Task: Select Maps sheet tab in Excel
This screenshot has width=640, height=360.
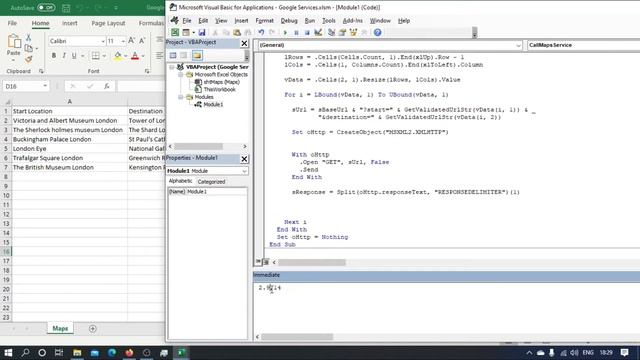Action: point(60,329)
